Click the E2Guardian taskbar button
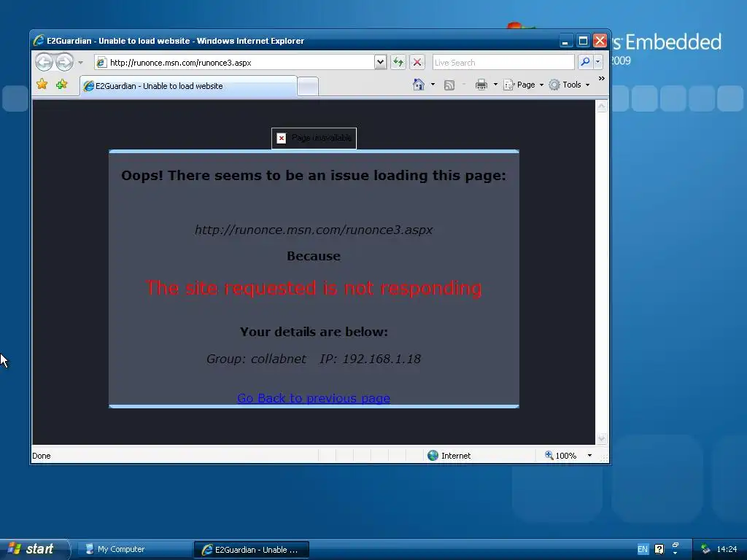The width and height of the screenshot is (747, 560). (252, 550)
